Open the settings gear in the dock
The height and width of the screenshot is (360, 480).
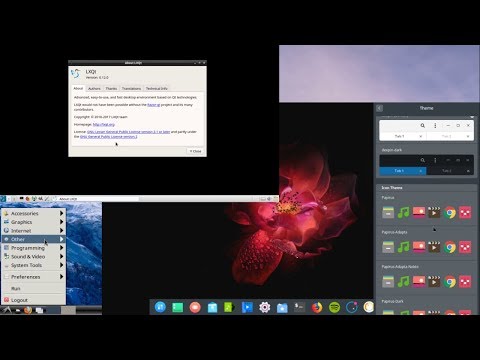265,307
